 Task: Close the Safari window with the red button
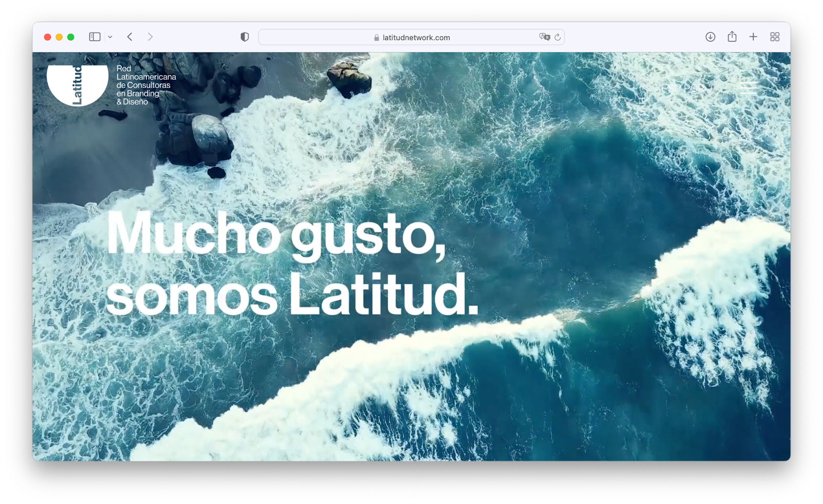click(x=47, y=37)
